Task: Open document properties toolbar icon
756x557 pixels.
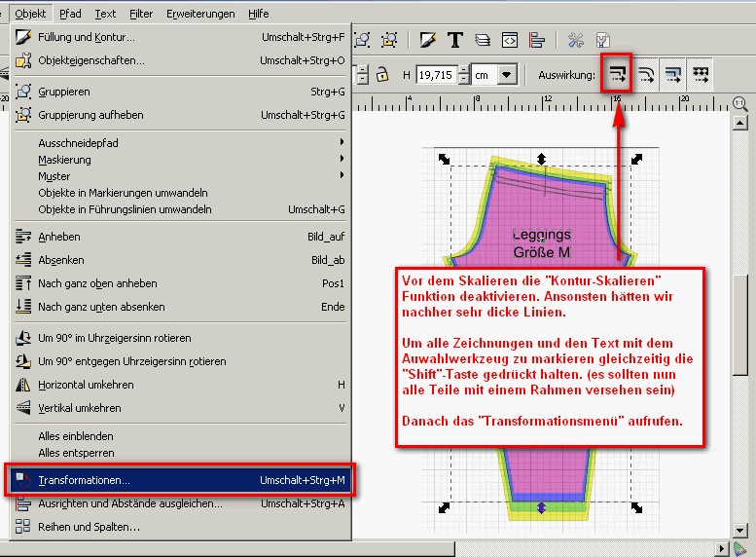Action: (602, 40)
